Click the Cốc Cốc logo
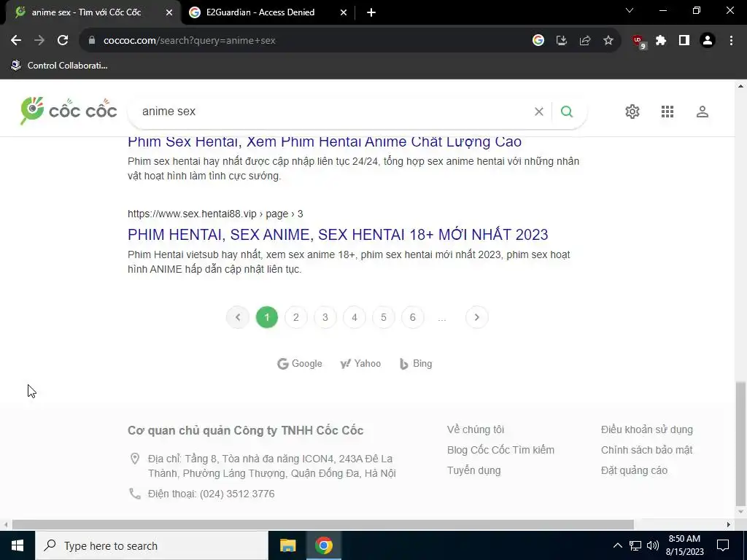 (x=69, y=111)
